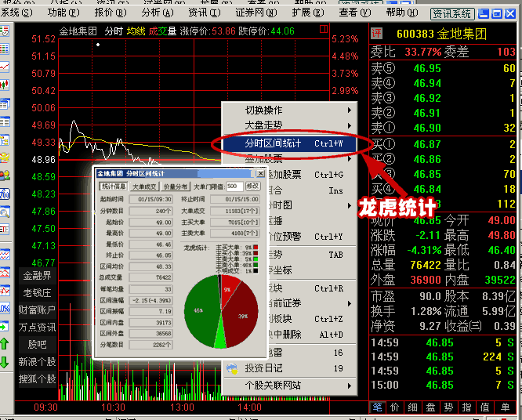Open the 财富账户 link

[x=38, y=310]
